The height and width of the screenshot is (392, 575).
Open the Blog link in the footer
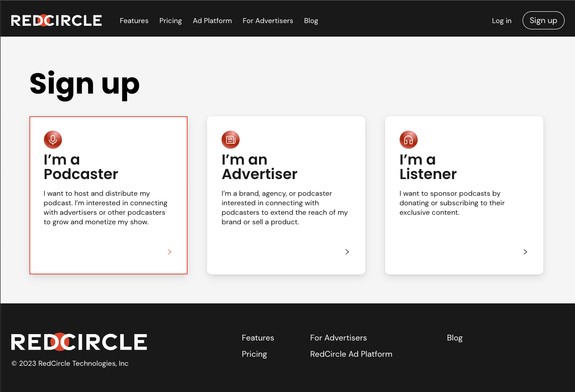pyautogui.click(x=455, y=338)
